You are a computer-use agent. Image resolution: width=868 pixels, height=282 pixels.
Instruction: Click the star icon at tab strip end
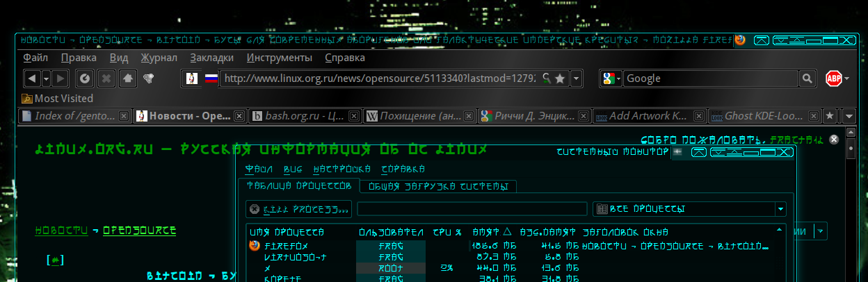(x=830, y=115)
